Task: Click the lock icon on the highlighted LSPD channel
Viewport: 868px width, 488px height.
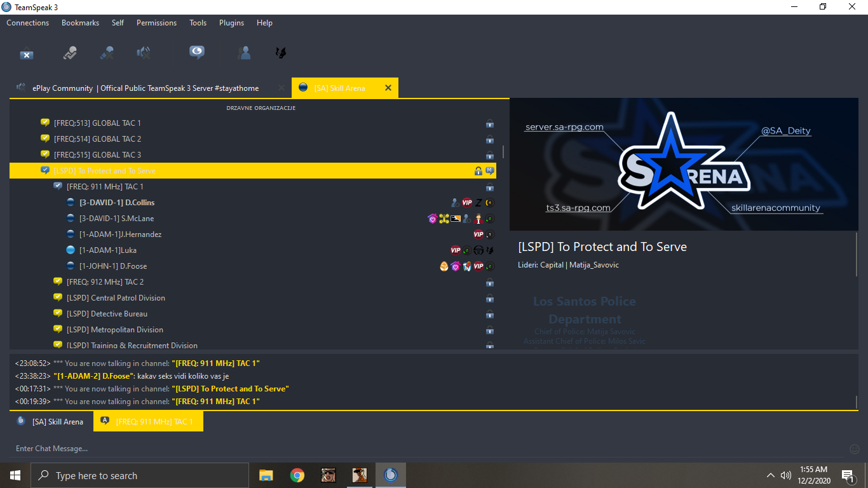Action: 478,170
